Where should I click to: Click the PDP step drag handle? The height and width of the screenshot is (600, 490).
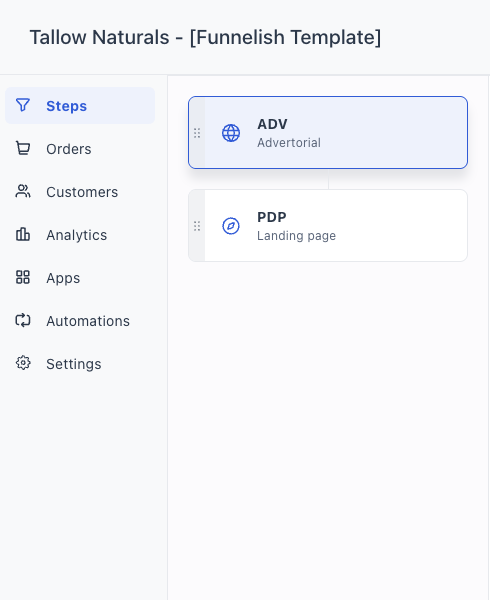(197, 226)
